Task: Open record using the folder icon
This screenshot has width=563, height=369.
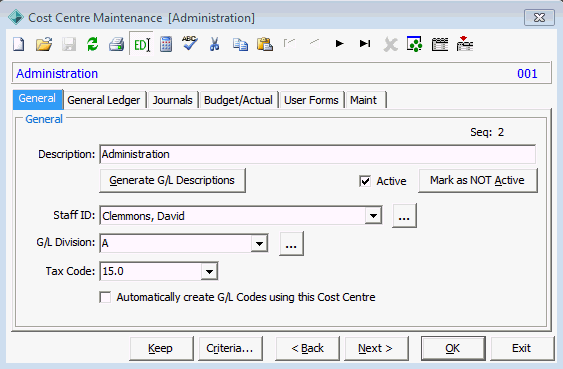Action: point(44,45)
